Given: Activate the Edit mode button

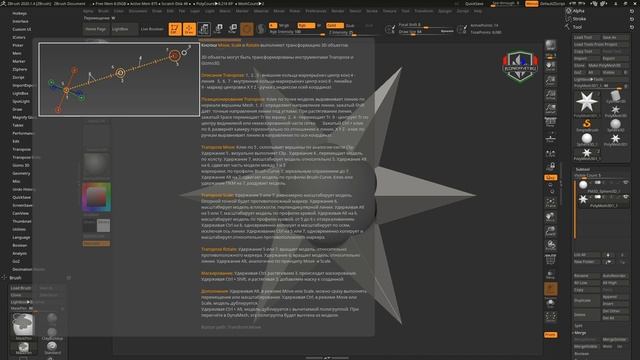Looking at the screenshot, I should [175, 29].
